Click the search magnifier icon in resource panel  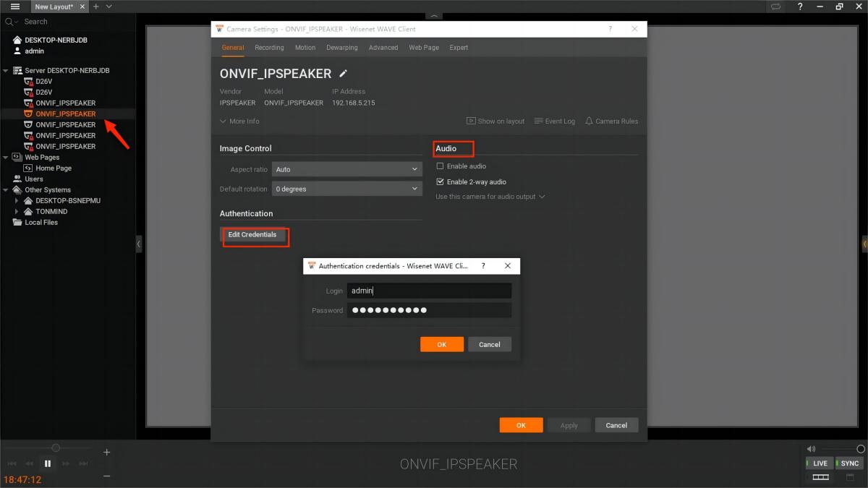point(10,22)
